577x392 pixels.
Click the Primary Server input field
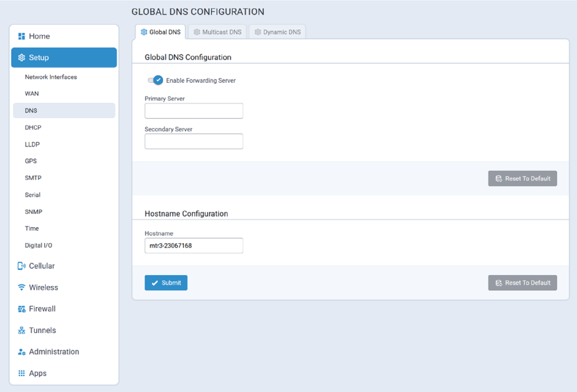(x=194, y=111)
